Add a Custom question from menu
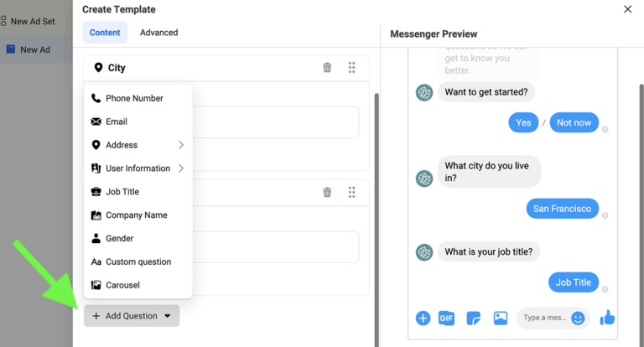The width and height of the screenshot is (644, 347). click(x=138, y=262)
